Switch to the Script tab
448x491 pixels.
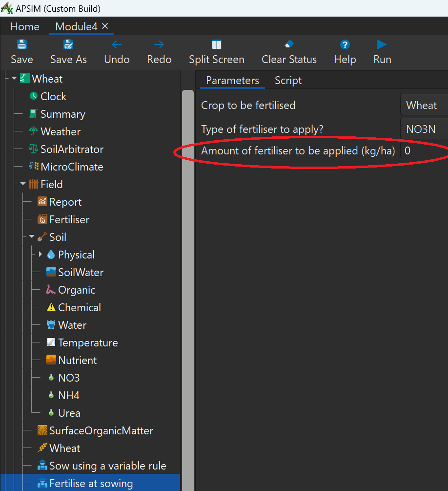(x=288, y=81)
